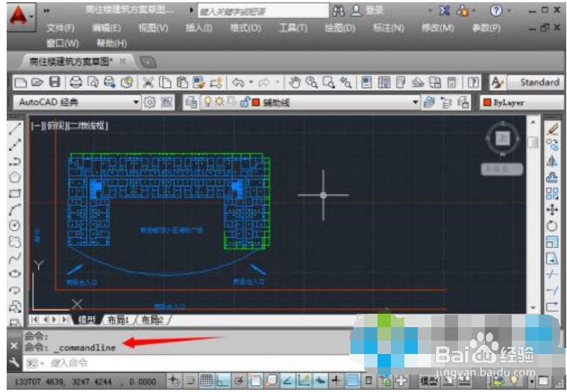Toggle Object Snap in status bar
The image size is (567, 392).
coord(255,380)
